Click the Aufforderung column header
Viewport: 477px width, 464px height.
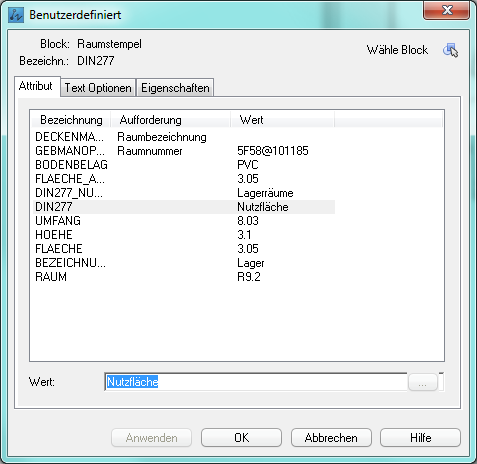pos(170,120)
